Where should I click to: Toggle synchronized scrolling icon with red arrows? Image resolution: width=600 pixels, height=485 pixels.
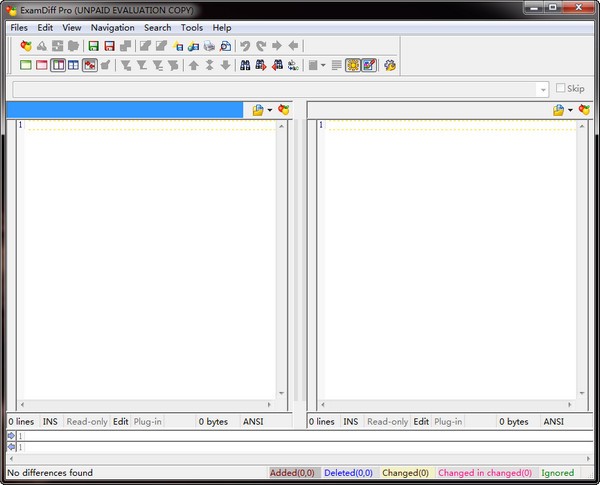[90, 65]
